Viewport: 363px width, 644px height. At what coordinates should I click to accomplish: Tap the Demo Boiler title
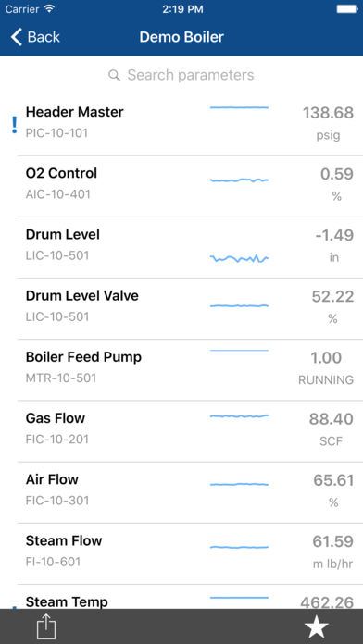pyautogui.click(x=181, y=37)
